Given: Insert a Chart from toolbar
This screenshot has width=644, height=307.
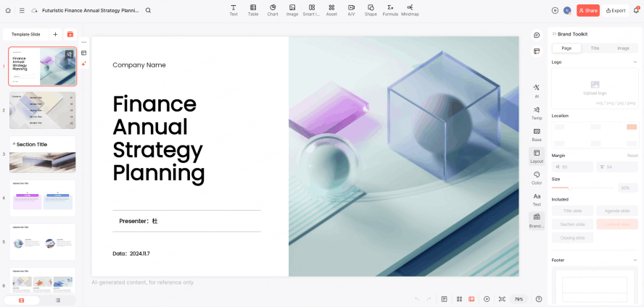Looking at the screenshot, I should pos(273,10).
